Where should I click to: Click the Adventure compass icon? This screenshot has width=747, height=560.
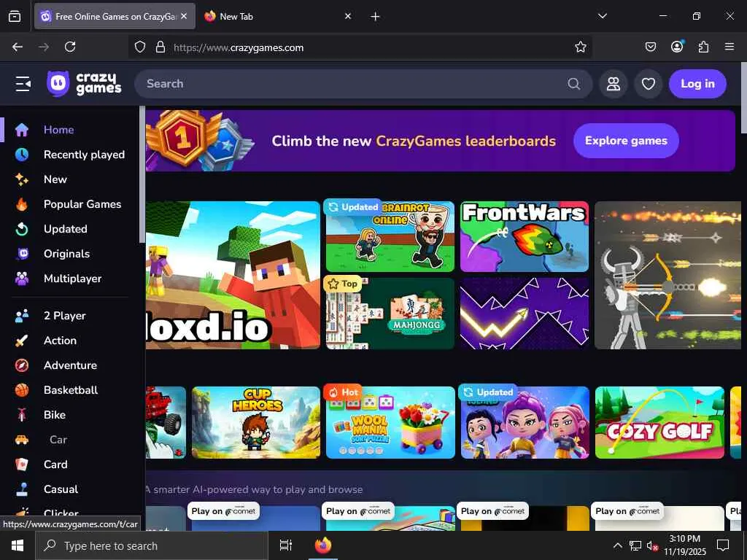coord(21,365)
